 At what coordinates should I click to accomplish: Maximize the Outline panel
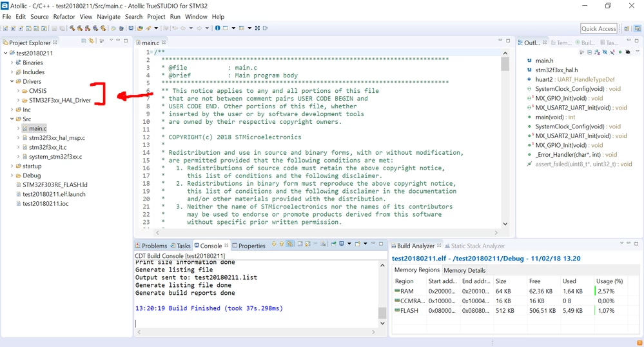[x=637, y=40]
